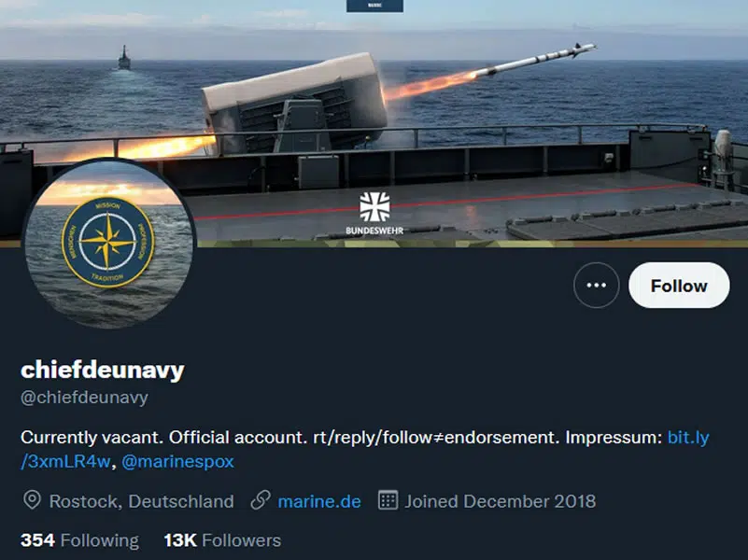Click the flying missile in header photo
This screenshot has height=560, width=748.
click(535, 60)
